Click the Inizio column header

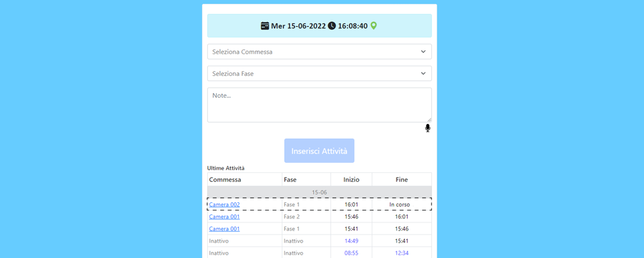[351, 180]
